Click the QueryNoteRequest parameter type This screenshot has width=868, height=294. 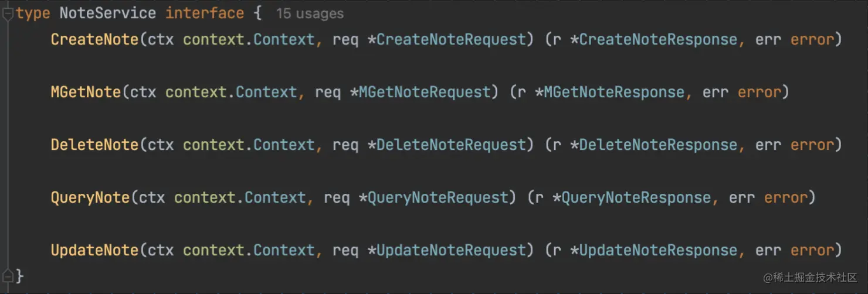[x=438, y=197]
